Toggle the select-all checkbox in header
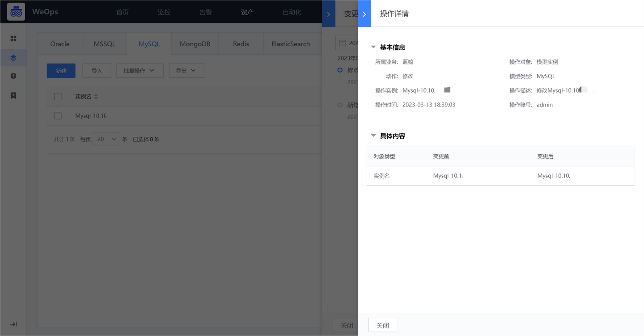The width and height of the screenshot is (644, 336). (58, 96)
